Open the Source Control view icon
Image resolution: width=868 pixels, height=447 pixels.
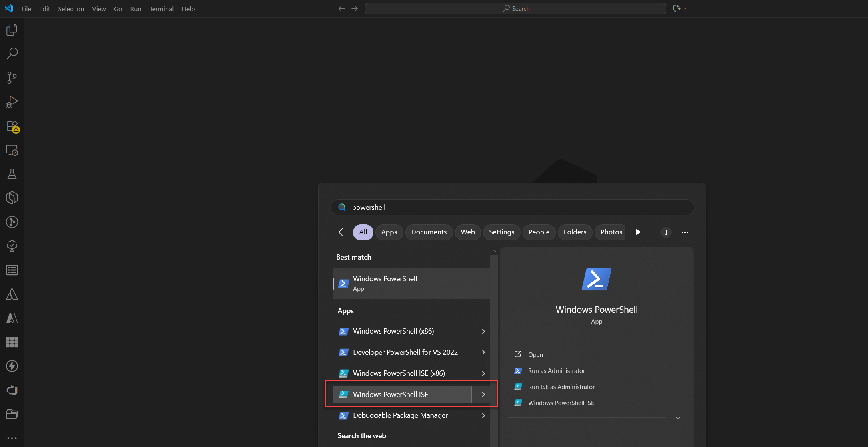tap(12, 78)
